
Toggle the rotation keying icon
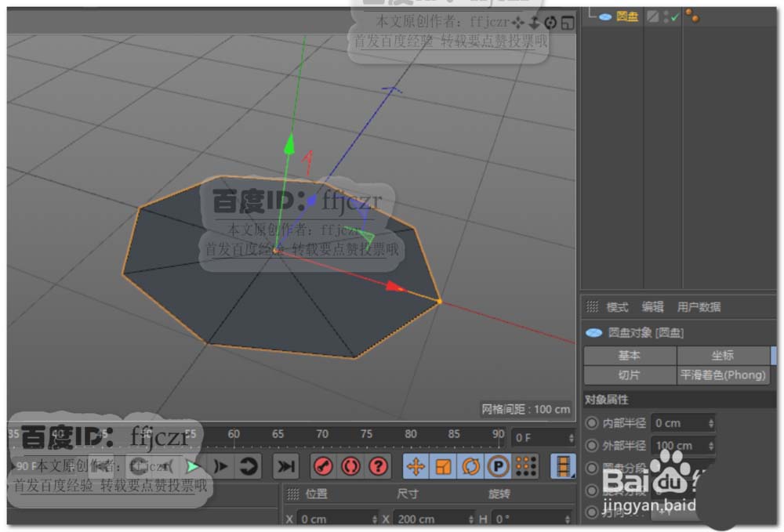click(x=470, y=466)
